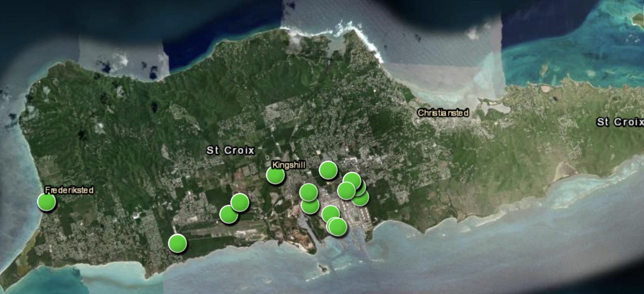Select the green marker directly under the Kingshill label
This screenshot has height=294, width=644.
coord(275,175)
